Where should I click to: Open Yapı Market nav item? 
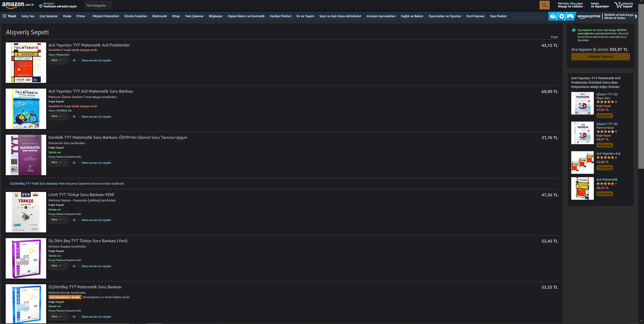[498, 16]
